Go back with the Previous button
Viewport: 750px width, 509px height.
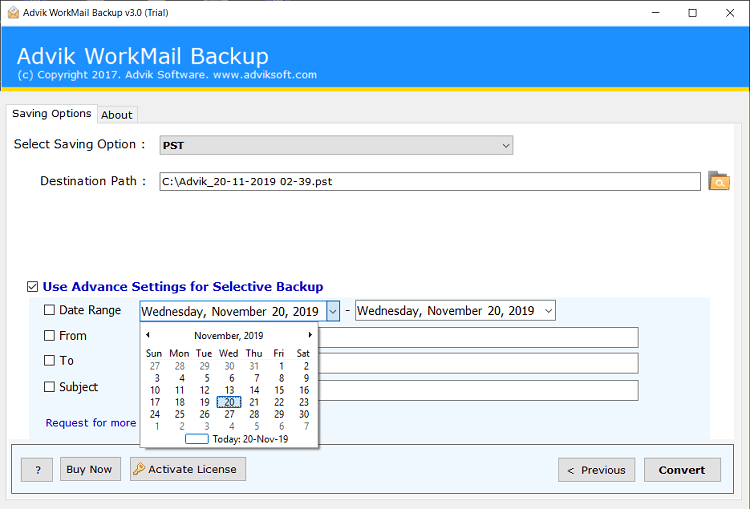tap(596, 470)
